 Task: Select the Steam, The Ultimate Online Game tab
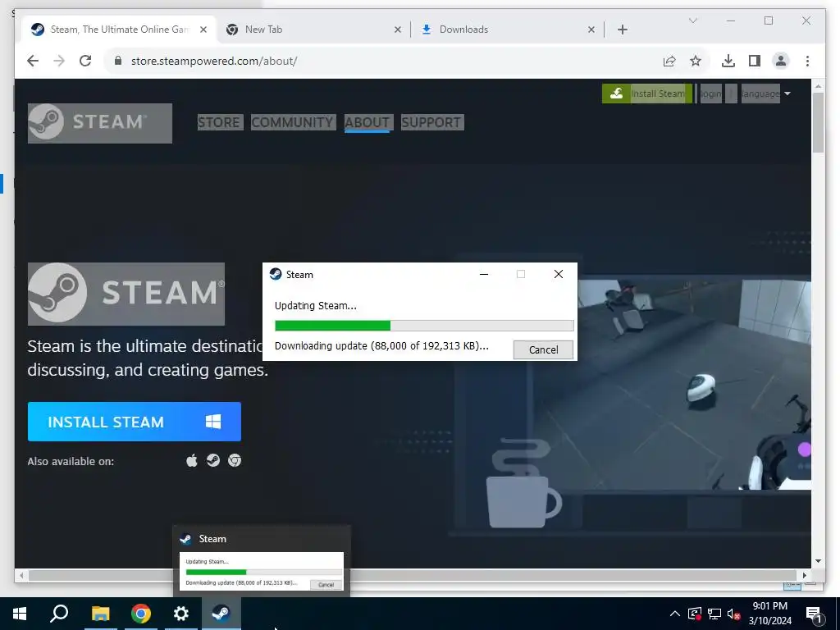click(119, 30)
